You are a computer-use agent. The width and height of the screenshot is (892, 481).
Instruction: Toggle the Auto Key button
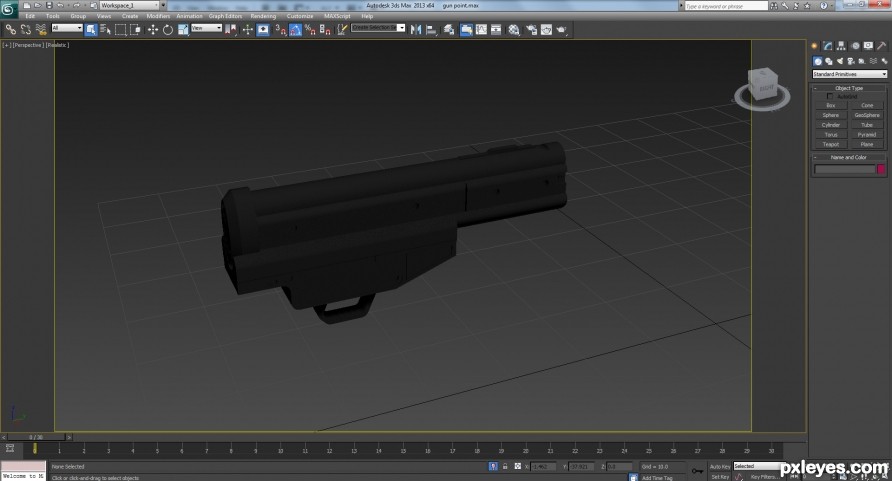pos(720,467)
